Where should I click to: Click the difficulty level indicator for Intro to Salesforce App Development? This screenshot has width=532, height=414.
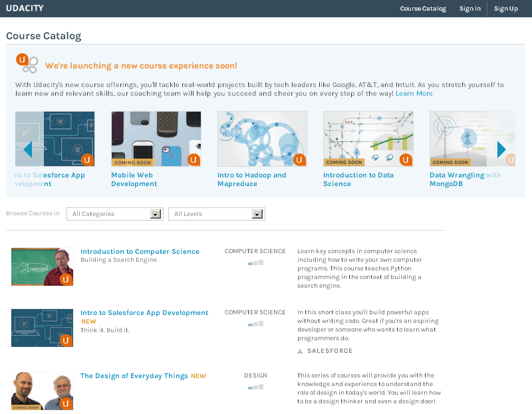(x=255, y=324)
